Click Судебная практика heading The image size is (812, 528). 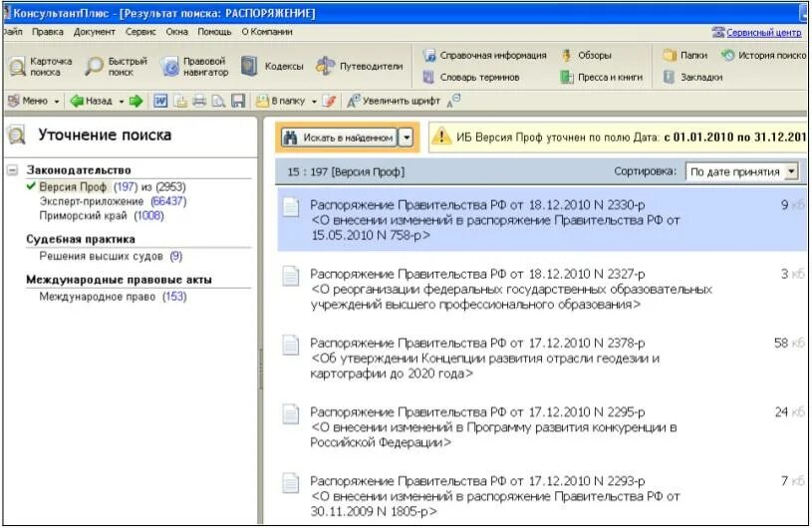click(81, 239)
